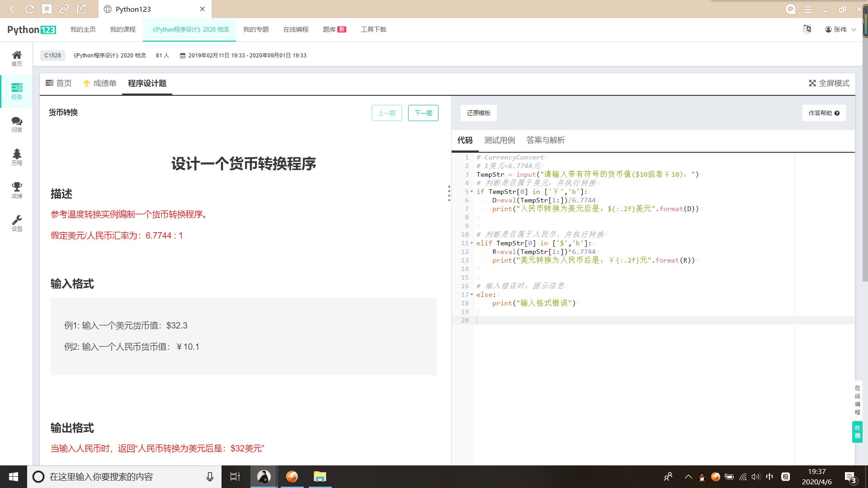Click the panel divider drag handle dots

(x=449, y=193)
